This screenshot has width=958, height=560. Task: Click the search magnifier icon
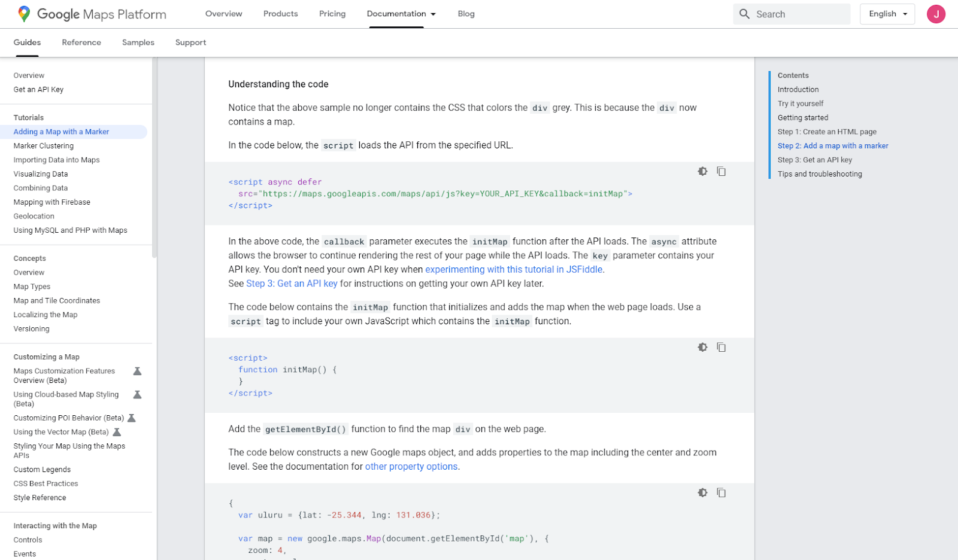click(744, 13)
